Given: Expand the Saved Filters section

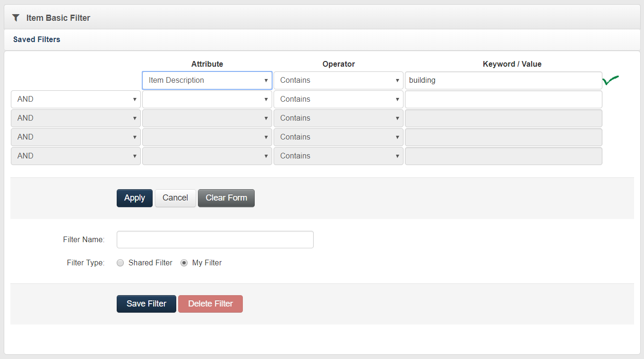Looking at the screenshot, I should (x=36, y=39).
